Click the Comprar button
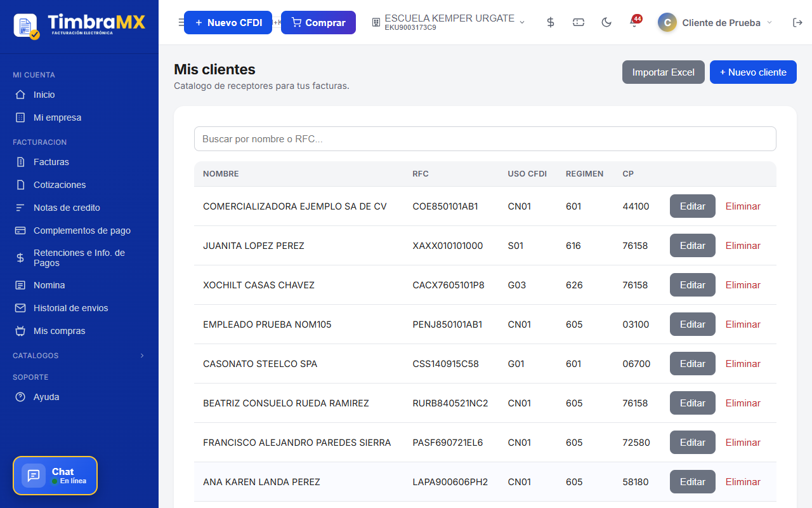Viewport: 812px width, 508px height. (318, 22)
